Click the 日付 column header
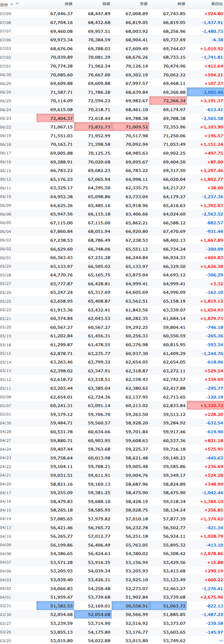This screenshot has height=644, width=224. [4, 4]
